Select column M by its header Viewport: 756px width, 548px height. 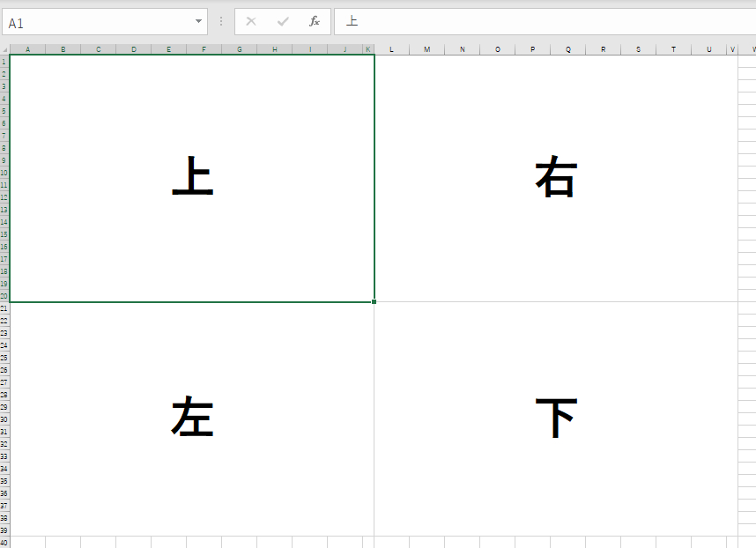426,49
